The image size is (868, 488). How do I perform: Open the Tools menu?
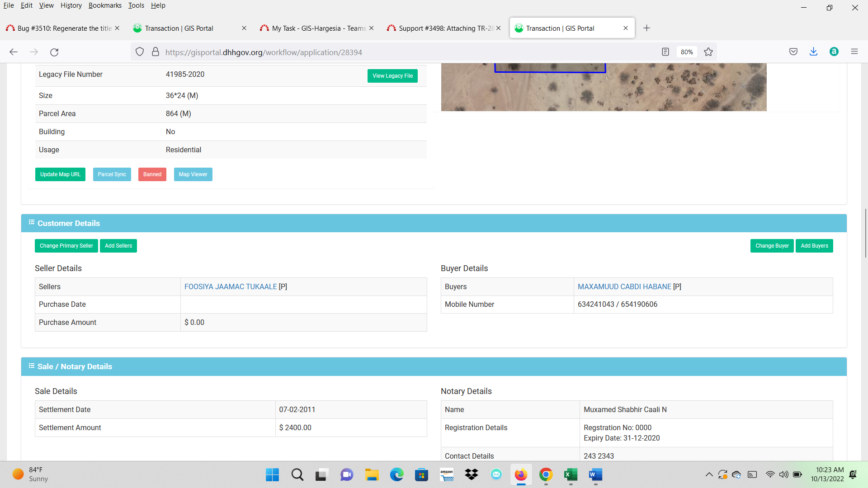(x=136, y=5)
